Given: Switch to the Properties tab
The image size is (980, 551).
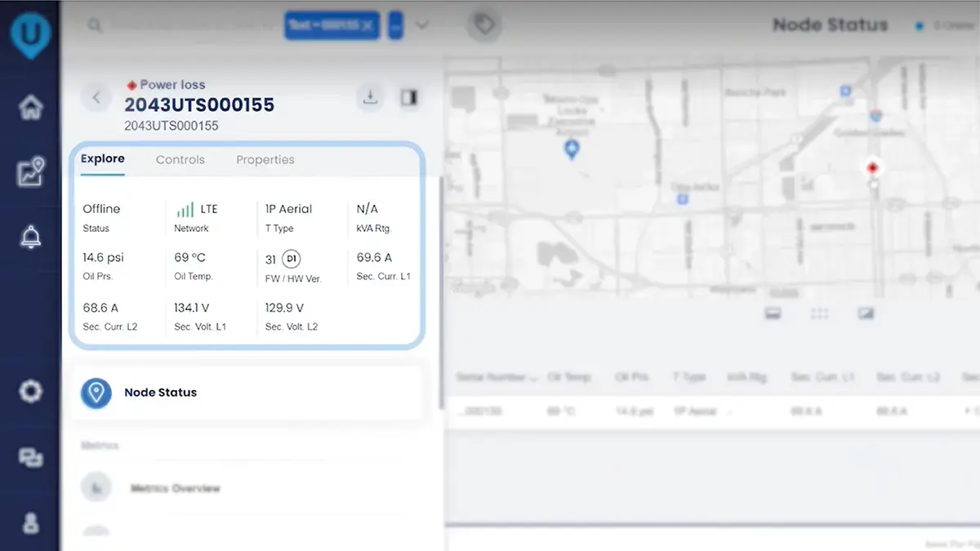Looking at the screenshot, I should (x=265, y=160).
